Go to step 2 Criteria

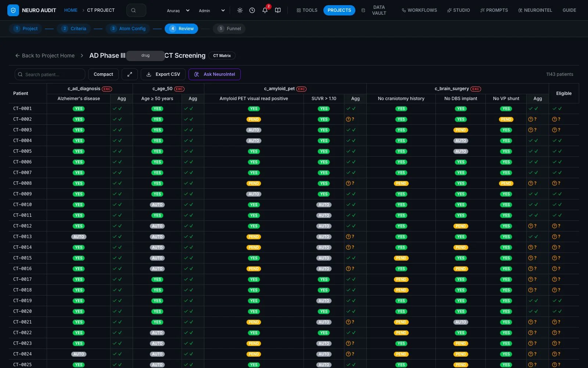click(74, 29)
